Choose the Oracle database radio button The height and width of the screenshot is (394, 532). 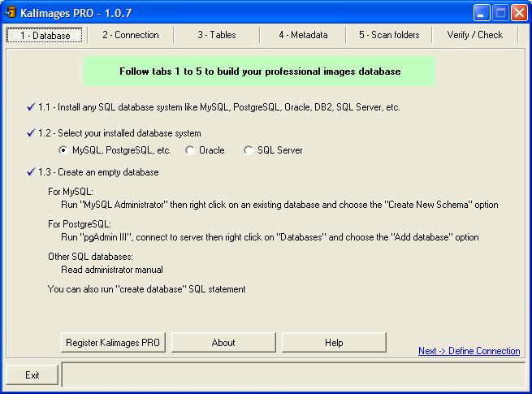click(190, 150)
